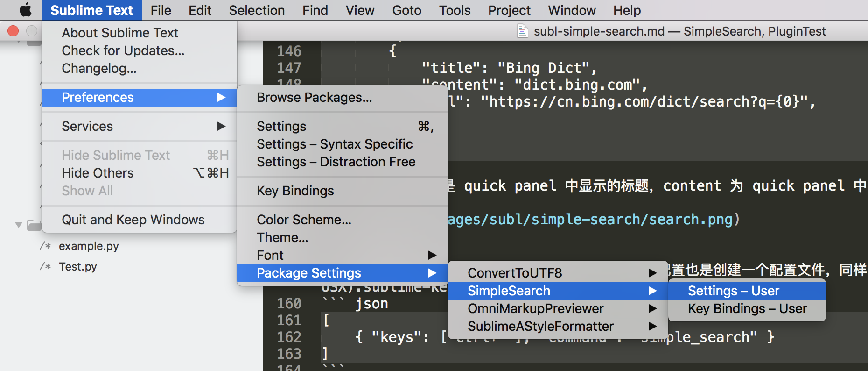The height and width of the screenshot is (371, 868).
Task: Choose About Sublime Text
Action: pyautogui.click(x=140, y=33)
